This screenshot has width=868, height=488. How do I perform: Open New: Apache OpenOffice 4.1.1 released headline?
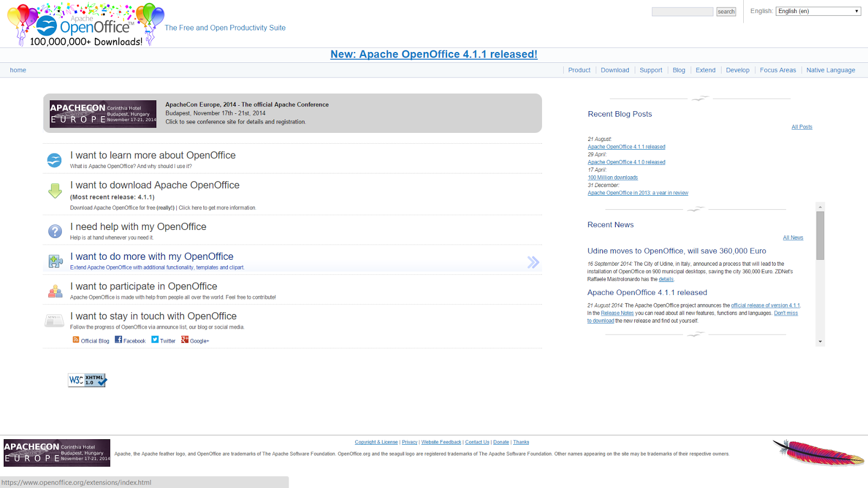tap(434, 54)
